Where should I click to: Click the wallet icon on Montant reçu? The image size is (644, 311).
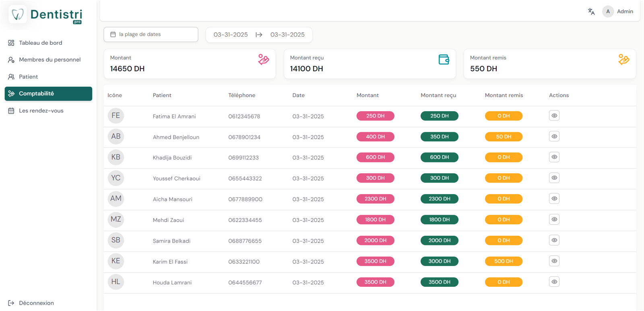point(444,60)
